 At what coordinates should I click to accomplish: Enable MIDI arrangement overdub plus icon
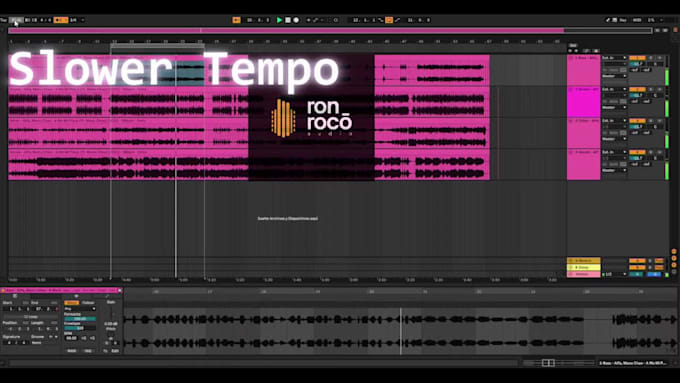pyautogui.click(x=309, y=20)
